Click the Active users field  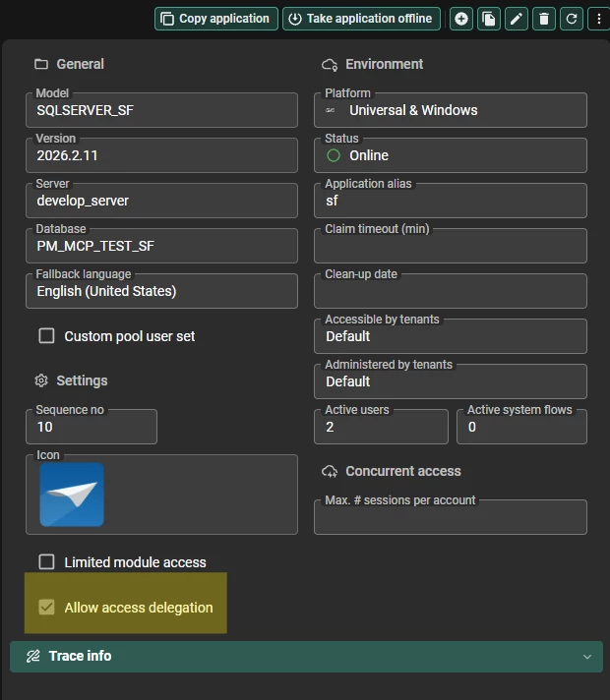pyautogui.click(x=381, y=427)
